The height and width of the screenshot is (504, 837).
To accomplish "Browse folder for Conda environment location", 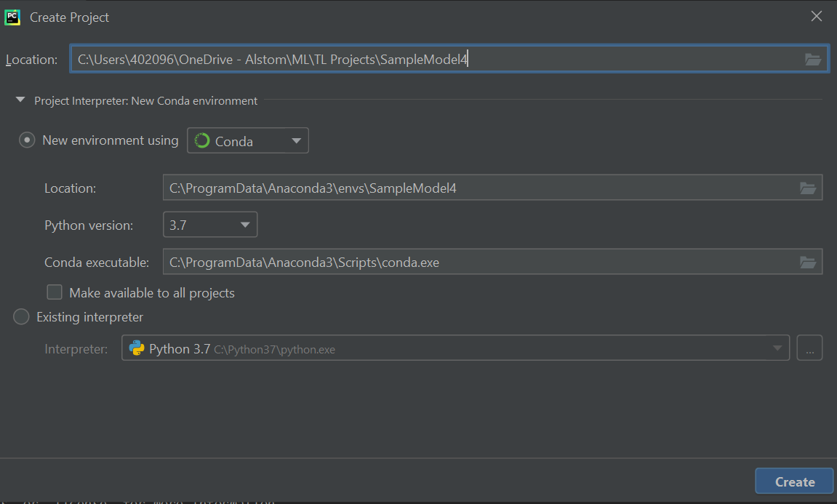I will 807,188.
